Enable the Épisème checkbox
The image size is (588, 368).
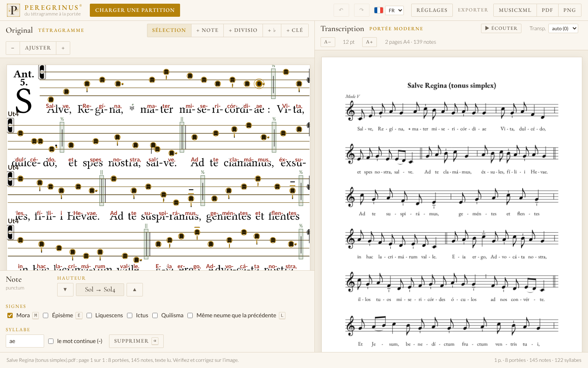[x=46, y=315]
